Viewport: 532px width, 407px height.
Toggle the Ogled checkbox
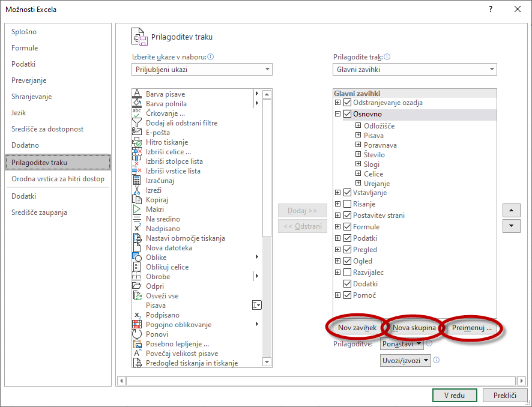[347, 261]
